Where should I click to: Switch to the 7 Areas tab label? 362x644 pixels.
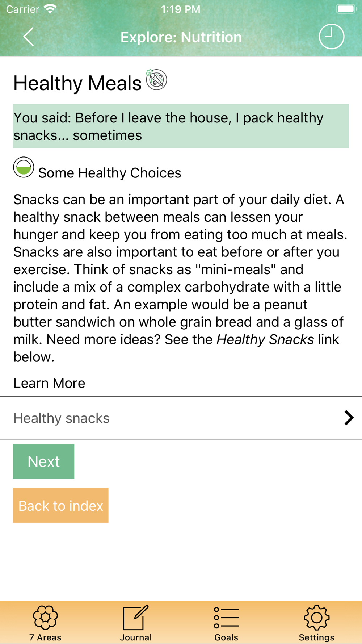click(x=45, y=637)
